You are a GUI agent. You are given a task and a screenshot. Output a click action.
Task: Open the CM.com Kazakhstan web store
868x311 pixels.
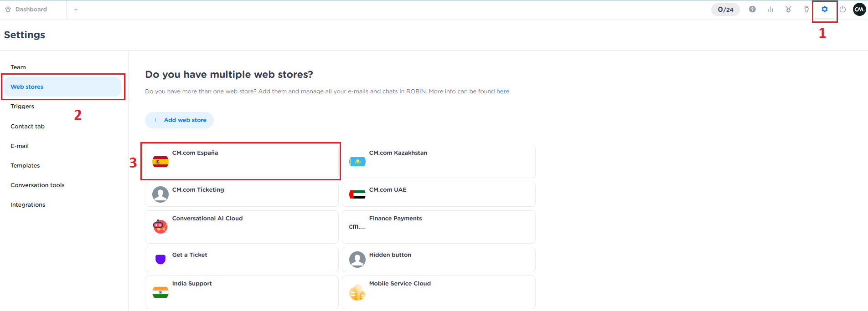coord(438,161)
